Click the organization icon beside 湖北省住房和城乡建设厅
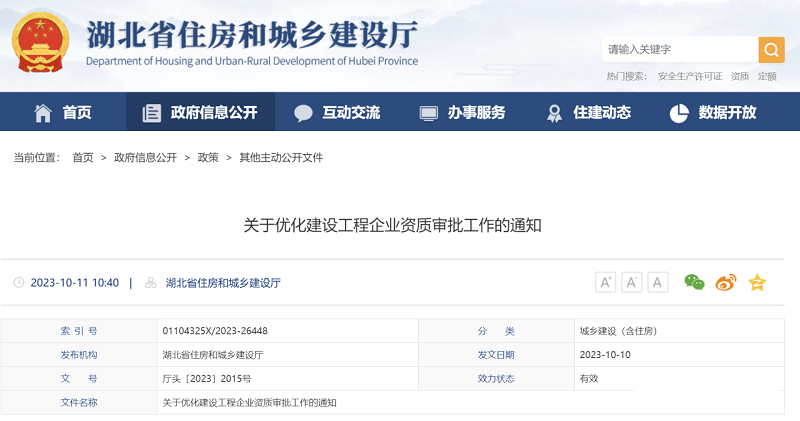Image resolution: width=800 pixels, height=421 pixels. tap(151, 282)
